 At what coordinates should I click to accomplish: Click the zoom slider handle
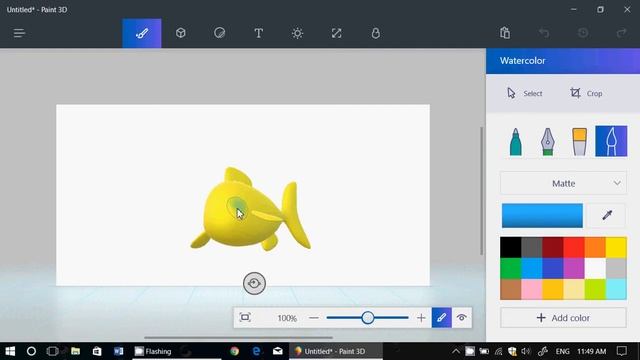coord(368,318)
